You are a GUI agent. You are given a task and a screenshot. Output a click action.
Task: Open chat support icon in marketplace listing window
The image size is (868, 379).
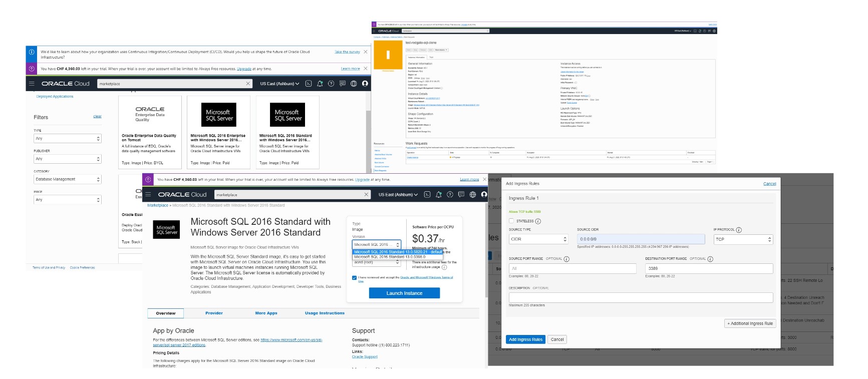tap(343, 84)
